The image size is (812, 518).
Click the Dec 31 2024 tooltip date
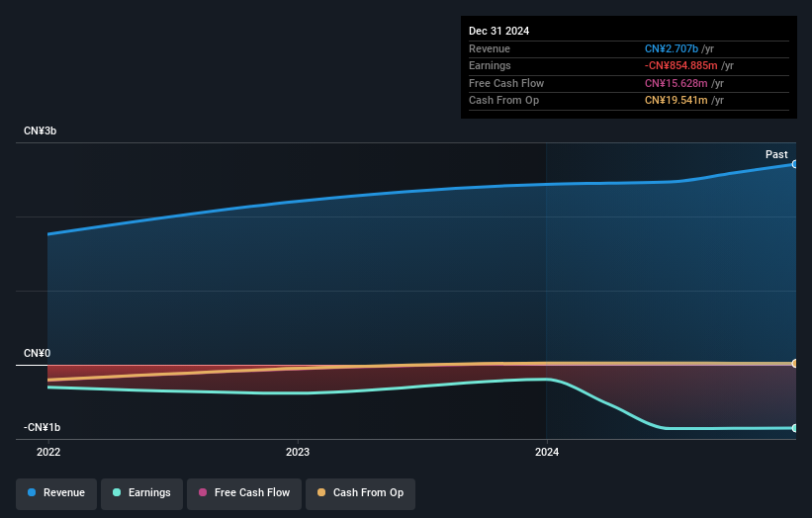[498, 31]
